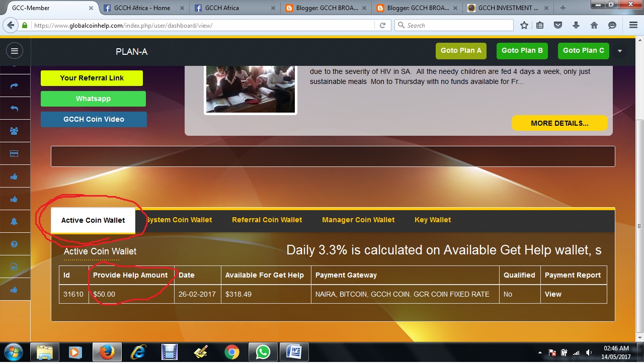Select the document report icon in sidebar

(15, 266)
